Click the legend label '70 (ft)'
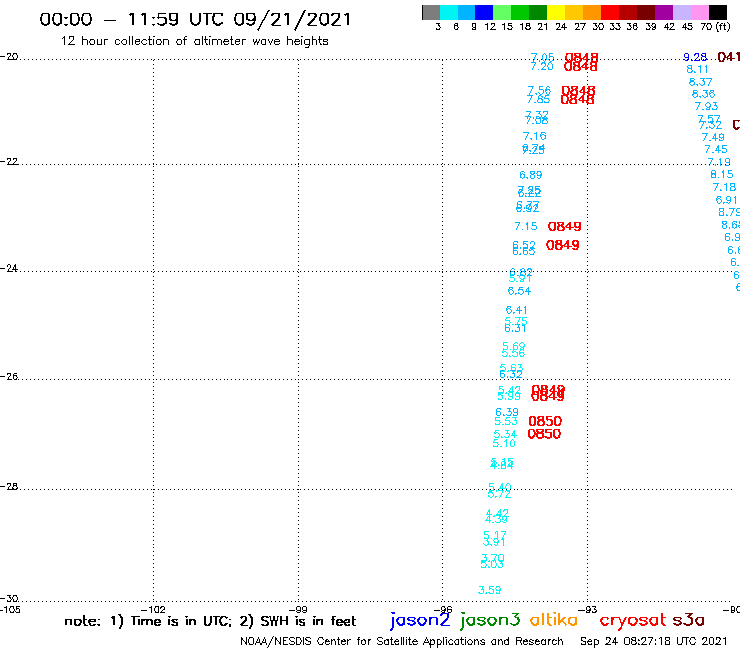 click(715, 27)
